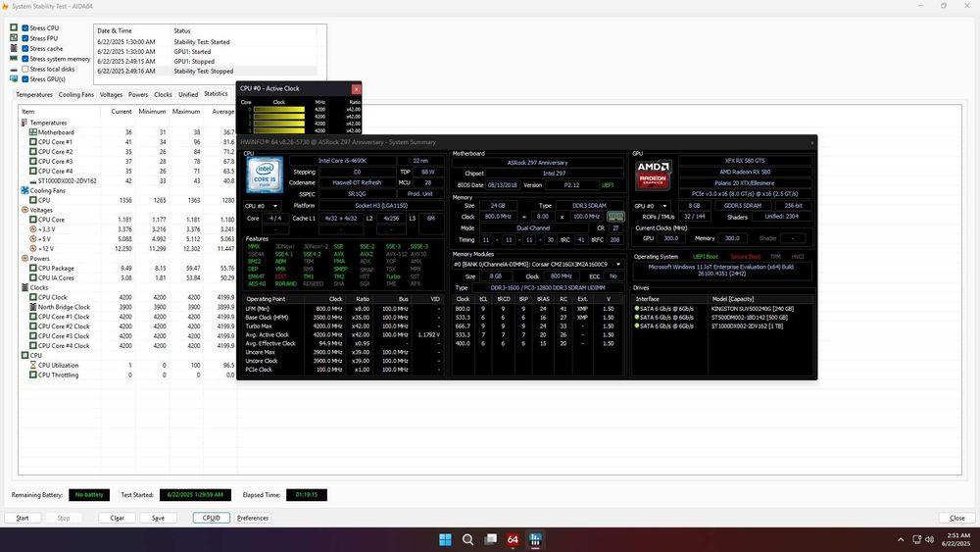
Task: Enable the Stress local disks checkbox
Action: click(x=25, y=69)
